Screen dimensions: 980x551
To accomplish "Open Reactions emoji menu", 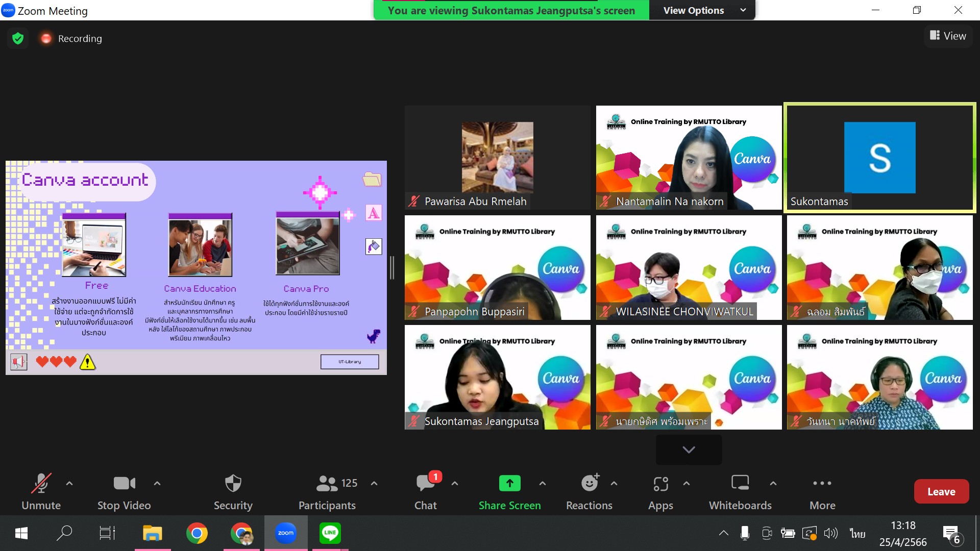I will point(589,492).
